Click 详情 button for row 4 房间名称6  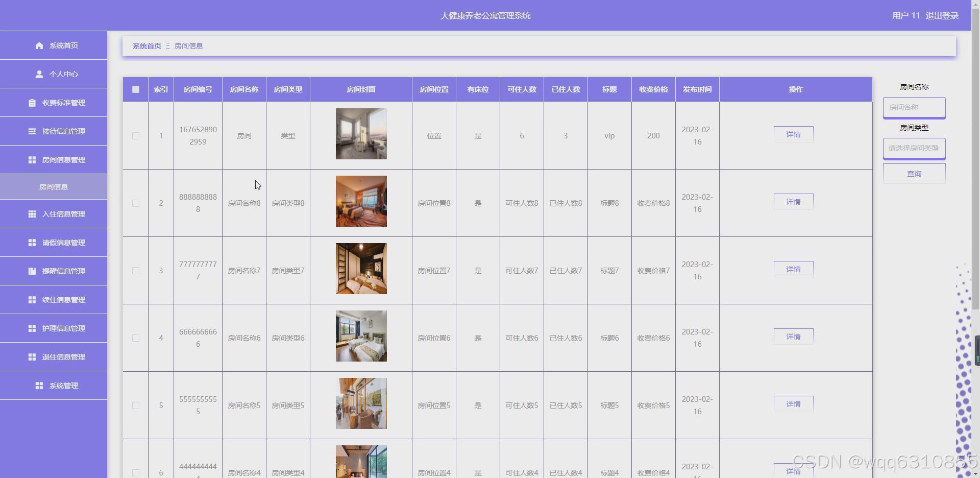(x=793, y=337)
